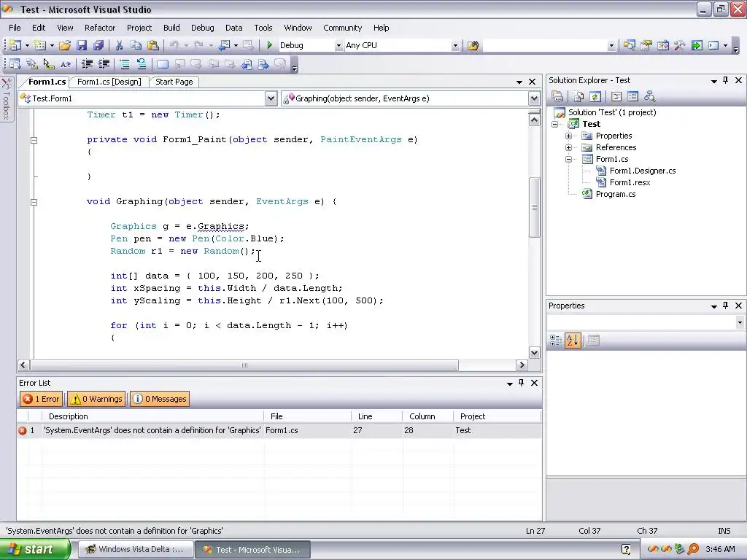This screenshot has width=747, height=560.
Task: Open Program.cs in Solution Explorer
Action: tap(615, 194)
